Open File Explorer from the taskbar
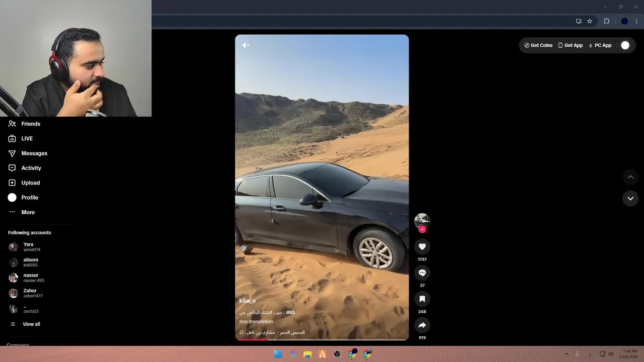 point(307,354)
